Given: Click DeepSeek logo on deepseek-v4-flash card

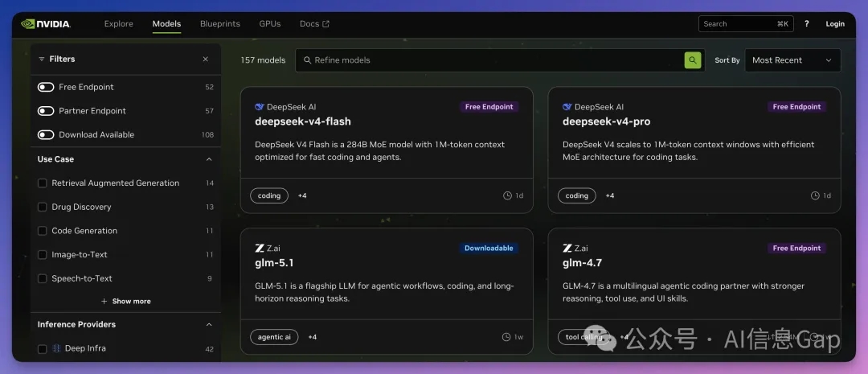Looking at the screenshot, I should [x=260, y=107].
